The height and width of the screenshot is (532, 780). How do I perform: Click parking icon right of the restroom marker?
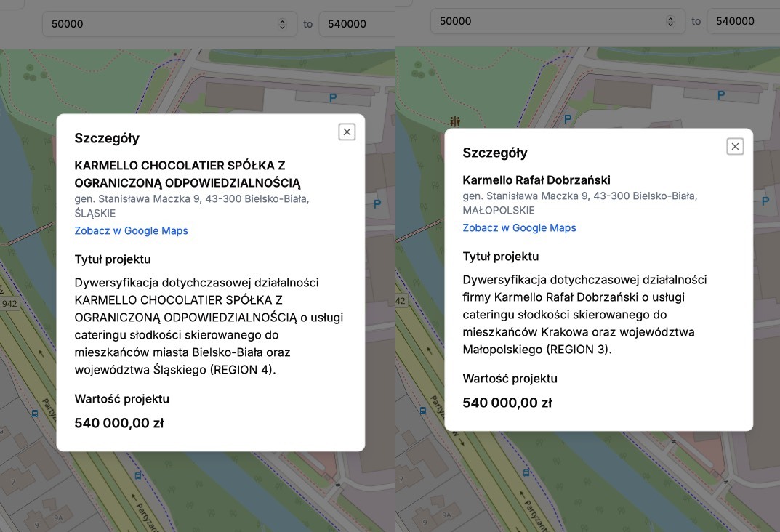(x=568, y=119)
